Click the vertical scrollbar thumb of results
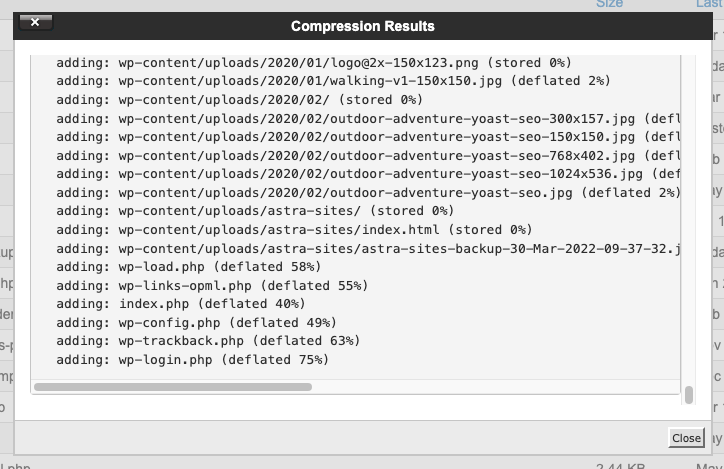The height and width of the screenshot is (469, 724). (688, 395)
